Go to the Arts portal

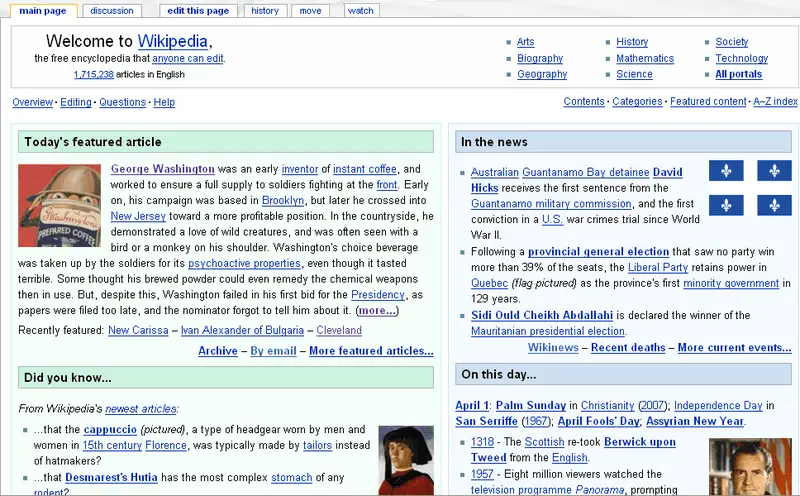(526, 42)
